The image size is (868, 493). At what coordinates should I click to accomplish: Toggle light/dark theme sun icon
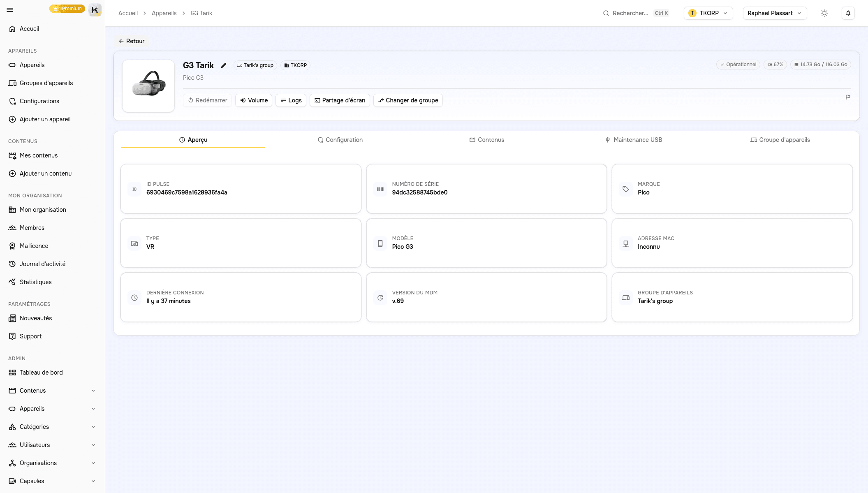point(824,13)
